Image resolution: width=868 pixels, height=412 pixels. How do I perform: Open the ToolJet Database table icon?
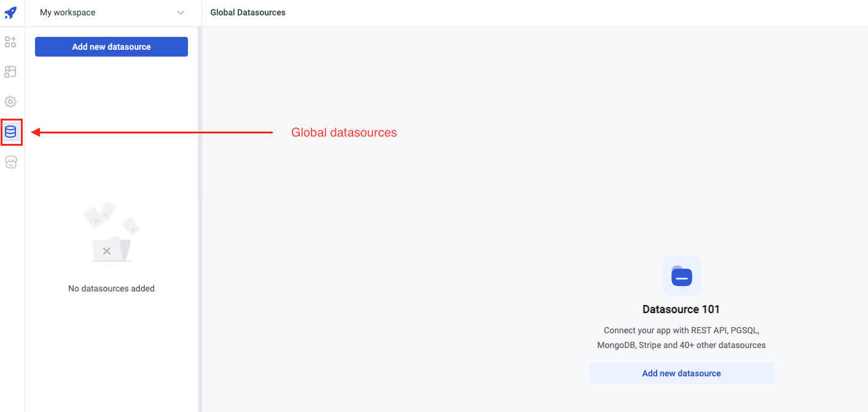coord(10,72)
